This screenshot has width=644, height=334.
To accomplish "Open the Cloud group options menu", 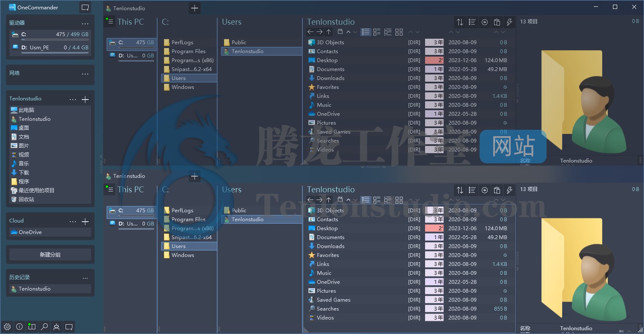I will tap(73, 221).
